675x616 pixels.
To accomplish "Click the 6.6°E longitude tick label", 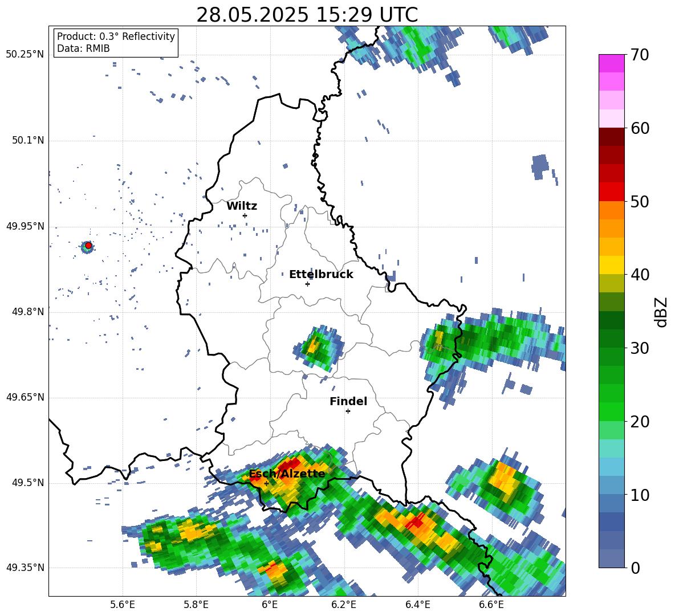I will coord(491,605).
